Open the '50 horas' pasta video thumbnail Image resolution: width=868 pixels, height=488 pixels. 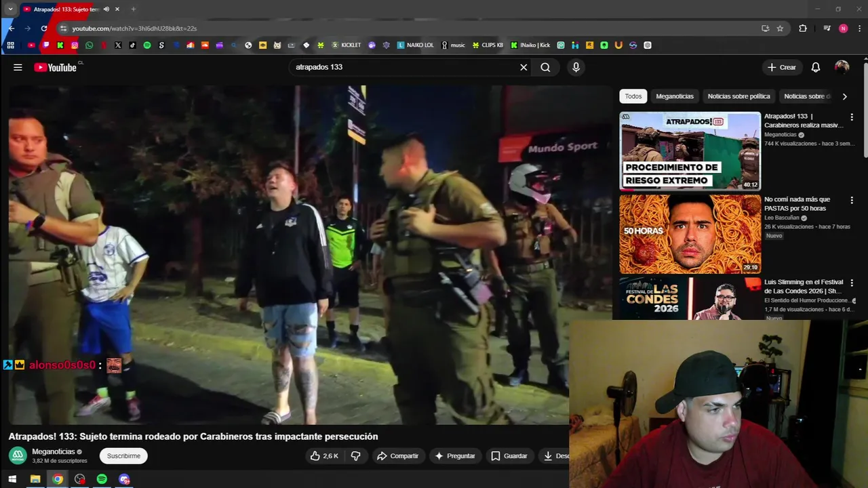tap(690, 234)
